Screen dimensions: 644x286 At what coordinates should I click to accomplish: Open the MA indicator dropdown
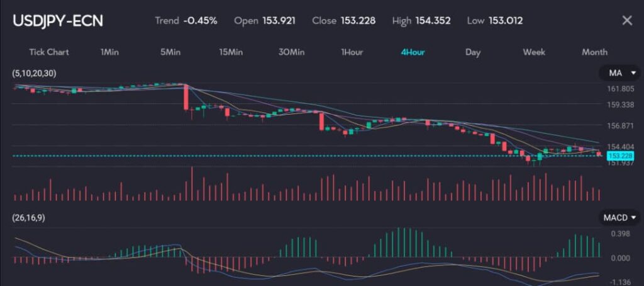coord(619,73)
